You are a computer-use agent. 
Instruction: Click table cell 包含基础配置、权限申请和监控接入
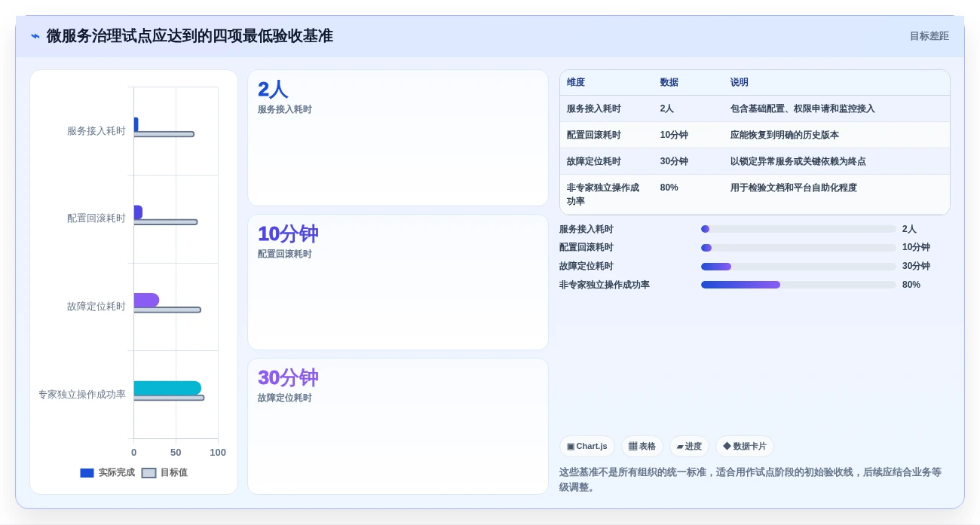(x=802, y=108)
